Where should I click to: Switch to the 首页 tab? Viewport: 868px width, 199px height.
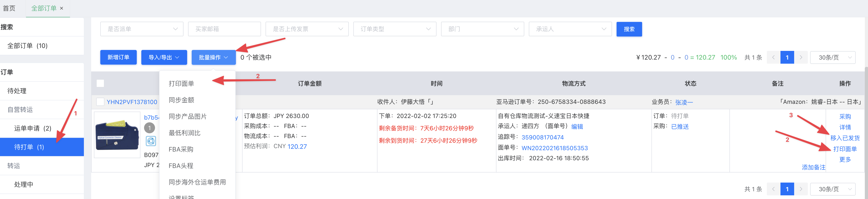coord(9,8)
